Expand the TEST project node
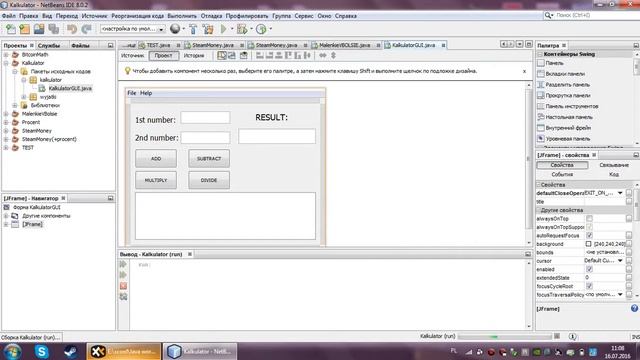Viewport: 640px width, 360px height. point(6,148)
